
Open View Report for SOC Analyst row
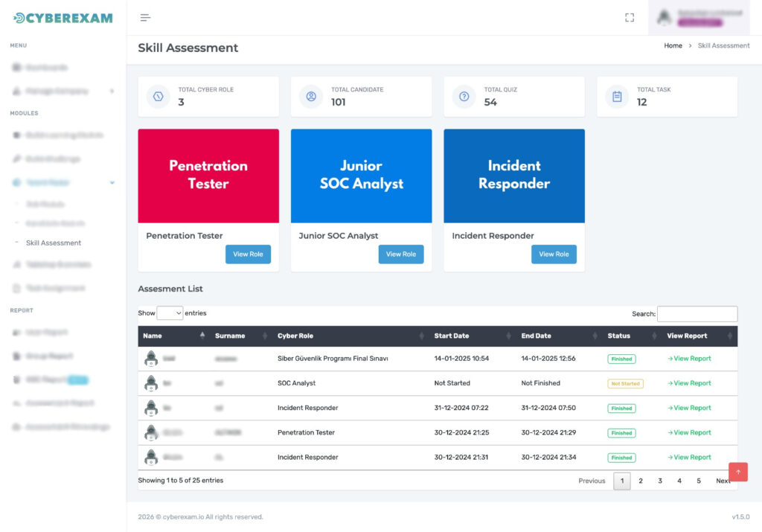click(x=689, y=383)
